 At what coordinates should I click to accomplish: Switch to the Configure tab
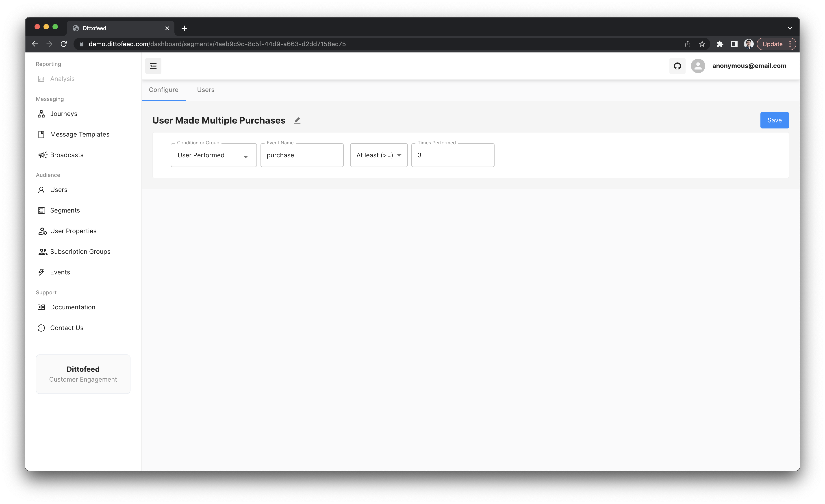pos(163,90)
